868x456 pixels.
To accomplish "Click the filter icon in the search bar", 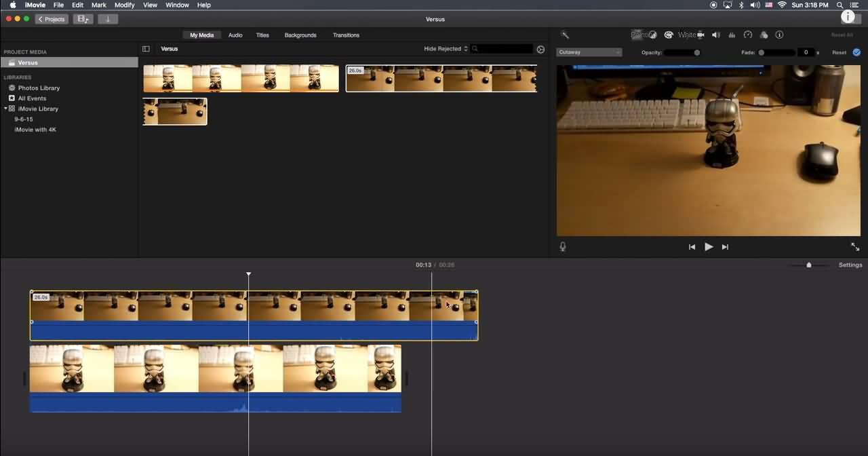I will 540,49.
